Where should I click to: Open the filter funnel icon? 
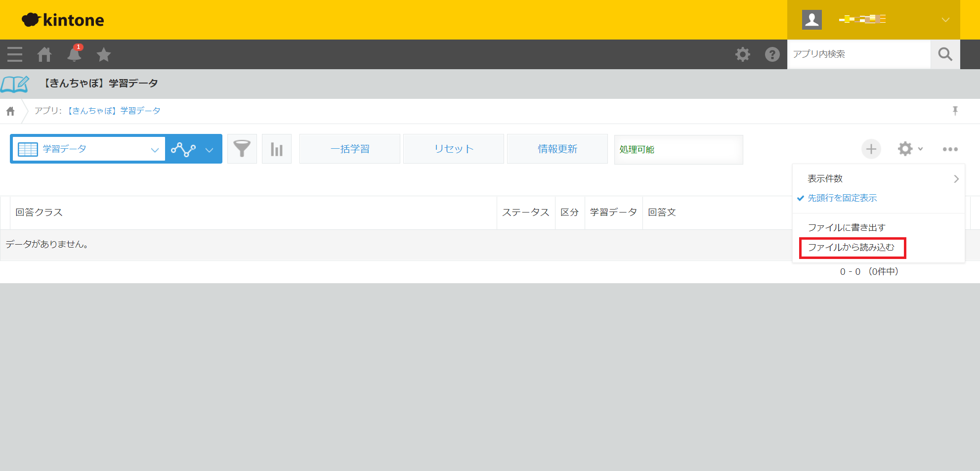(x=242, y=149)
